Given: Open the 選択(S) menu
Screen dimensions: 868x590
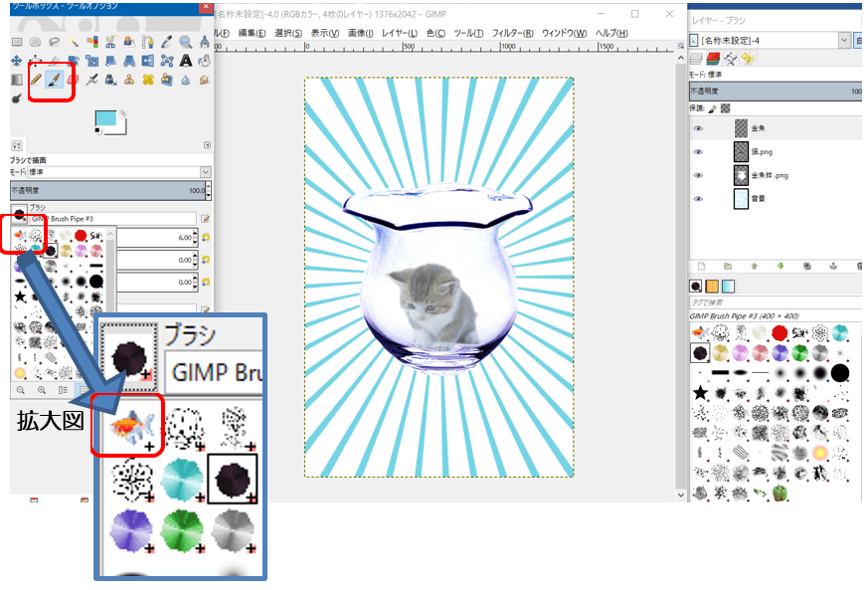Looking at the screenshot, I should [288, 33].
